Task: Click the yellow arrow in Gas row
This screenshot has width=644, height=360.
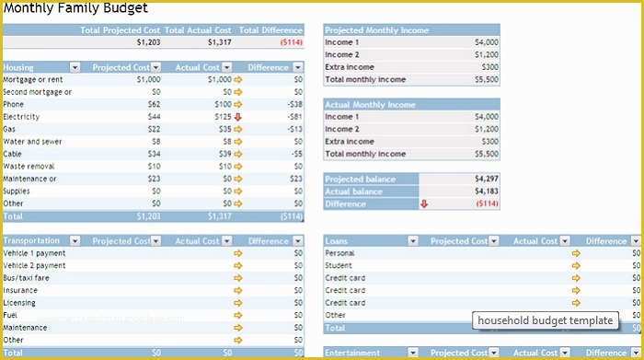Action: tap(238, 129)
